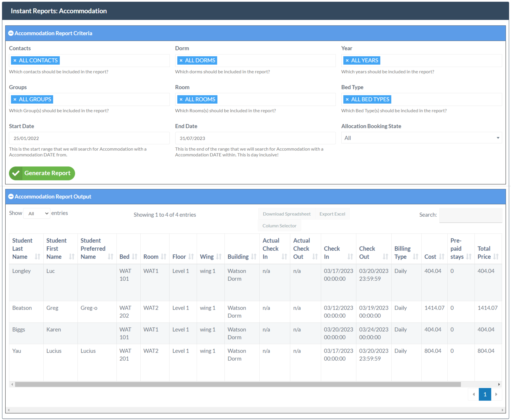Open Allocation Booking State dropdown
The image size is (511, 420).
[421, 138]
